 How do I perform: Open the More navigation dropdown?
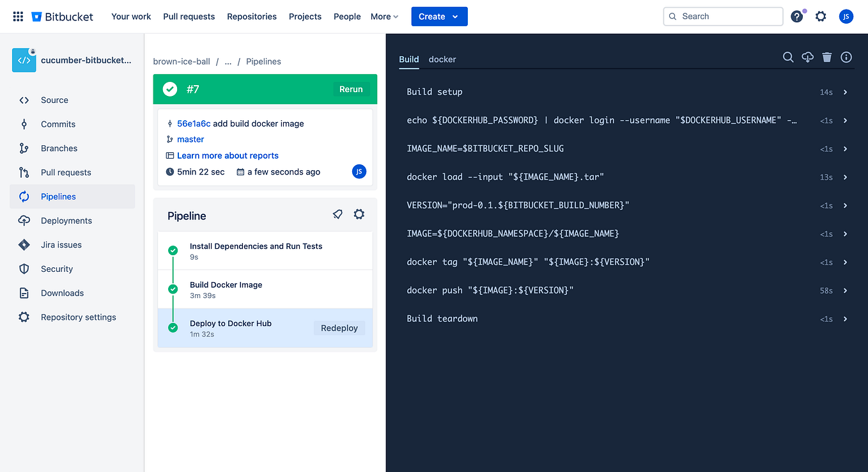(x=384, y=17)
